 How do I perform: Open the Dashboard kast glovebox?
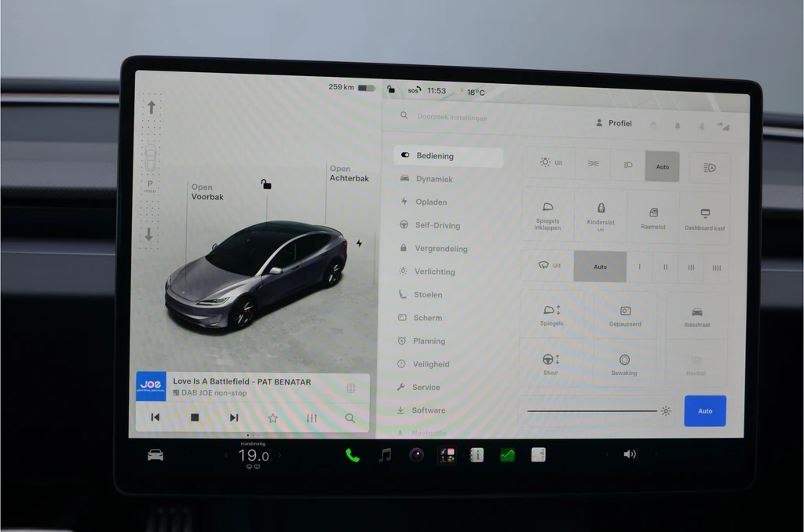pyautogui.click(x=705, y=219)
